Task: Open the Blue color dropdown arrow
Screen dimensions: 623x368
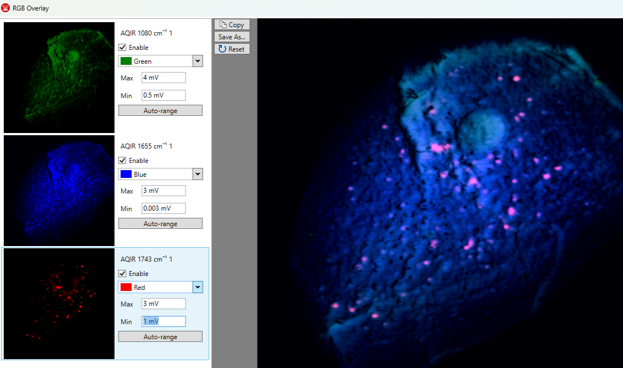Action: tap(197, 174)
